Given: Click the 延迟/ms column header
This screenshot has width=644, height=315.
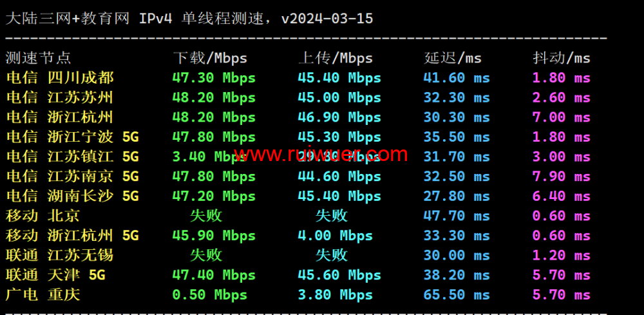Looking at the screenshot, I should [453, 58].
